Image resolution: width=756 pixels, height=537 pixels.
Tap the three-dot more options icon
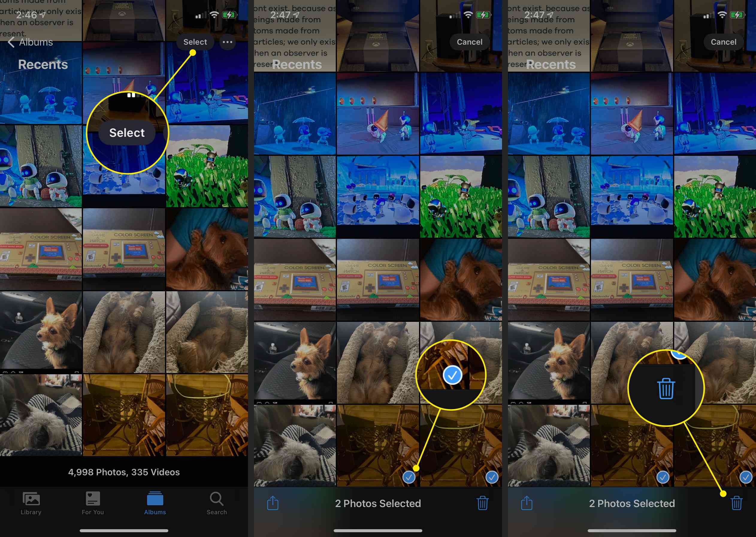(227, 41)
